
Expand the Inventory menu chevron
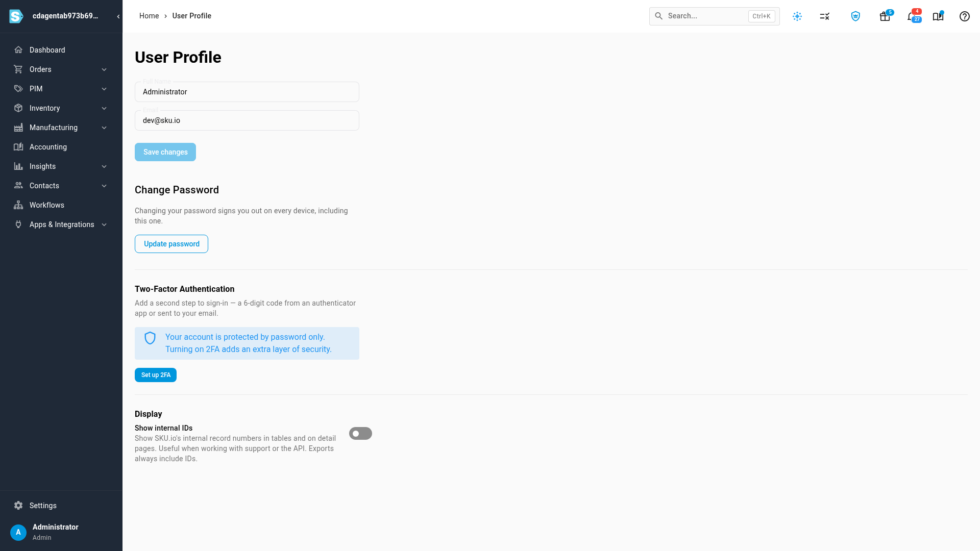pos(104,108)
